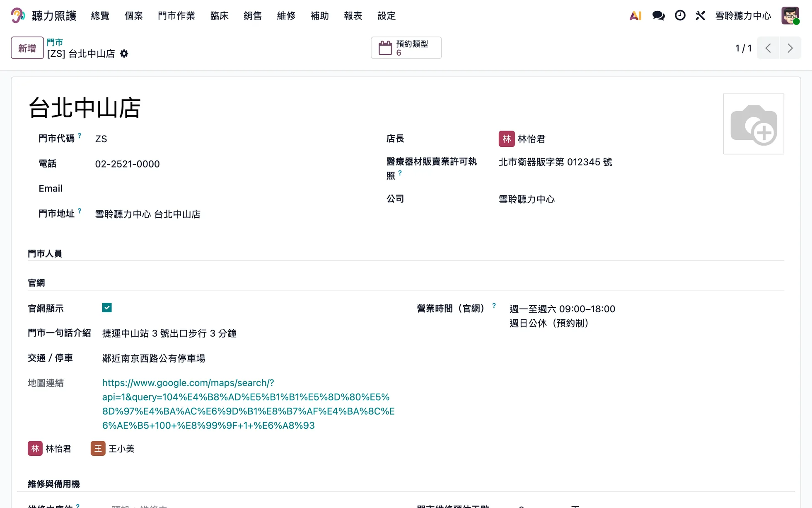Image resolution: width=812 pixels, height=508 pixels.
Task: Click 王小美 avatar in staff list
Action: (98, 448)
